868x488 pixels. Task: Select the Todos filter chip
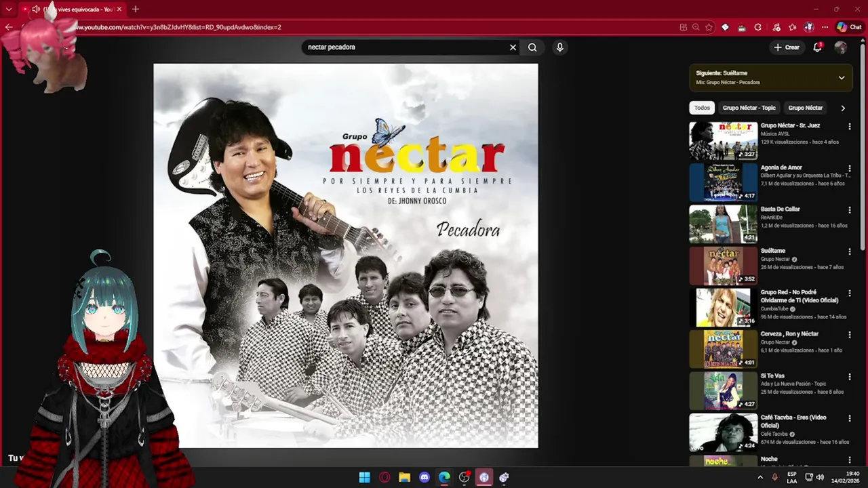[x=702, y=108]
